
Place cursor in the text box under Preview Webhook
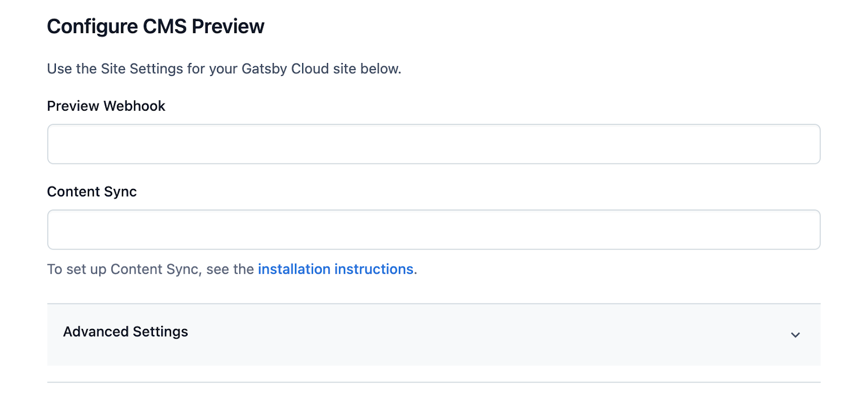[433, 144]
